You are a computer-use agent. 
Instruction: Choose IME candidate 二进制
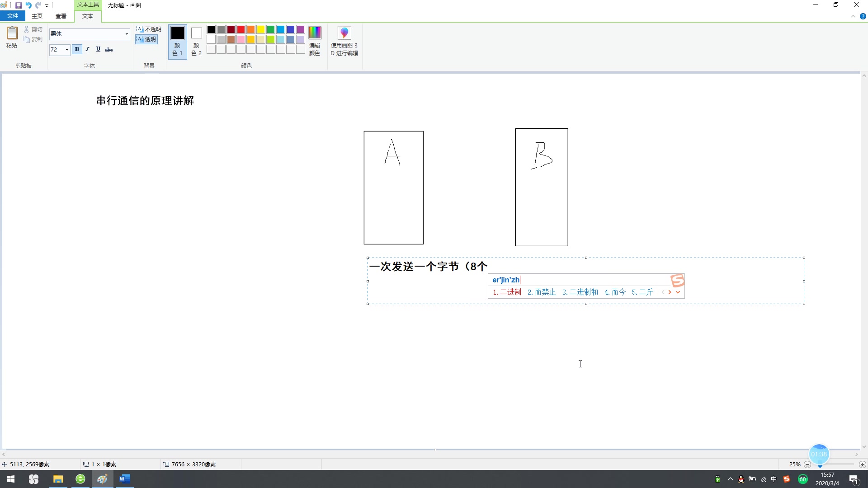coord(507,292)
